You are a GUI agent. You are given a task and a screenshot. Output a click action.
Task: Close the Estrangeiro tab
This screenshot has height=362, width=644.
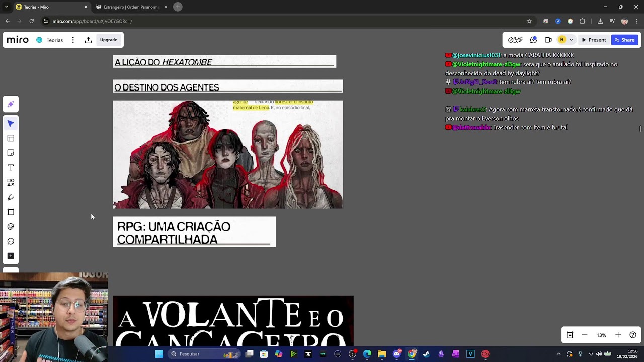point(166,7)
